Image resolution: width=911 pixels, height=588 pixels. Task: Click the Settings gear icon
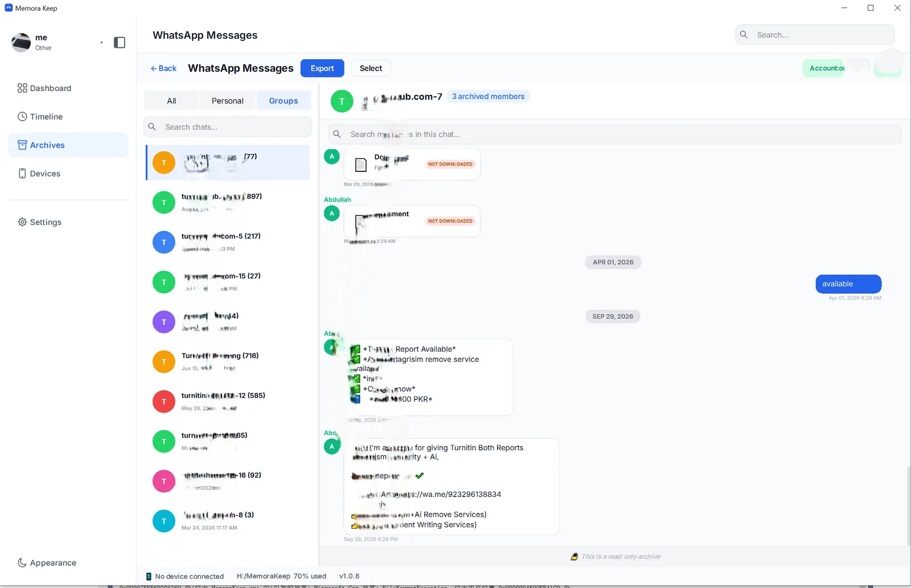click(x=22, y=222)
